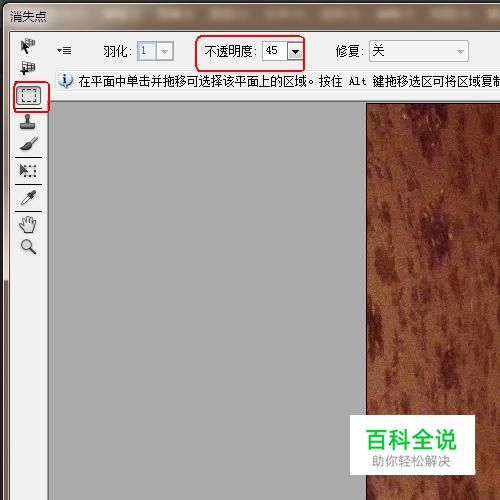Screen dimensions: 500x500
Task: Select the Brush tool
Action: coord(29,144)
